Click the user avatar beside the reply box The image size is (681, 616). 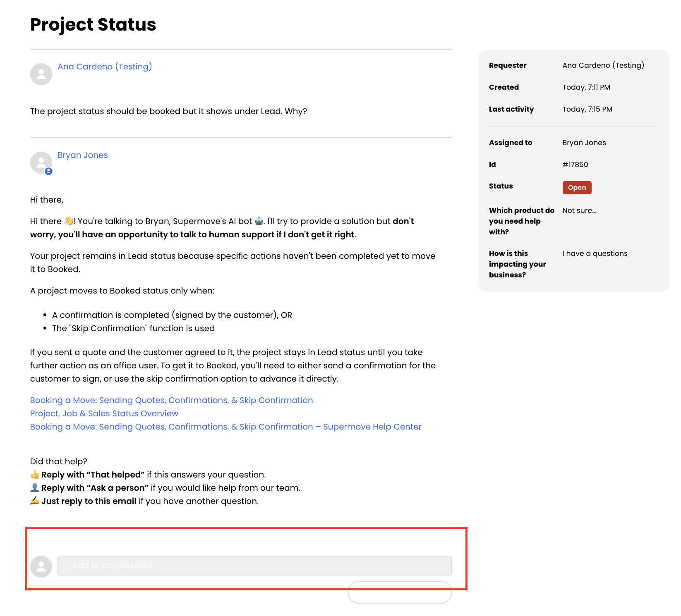coord(41,566)
